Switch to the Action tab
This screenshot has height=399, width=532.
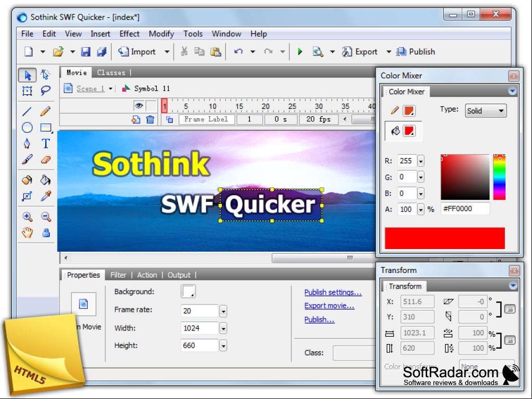click(147, 275)
